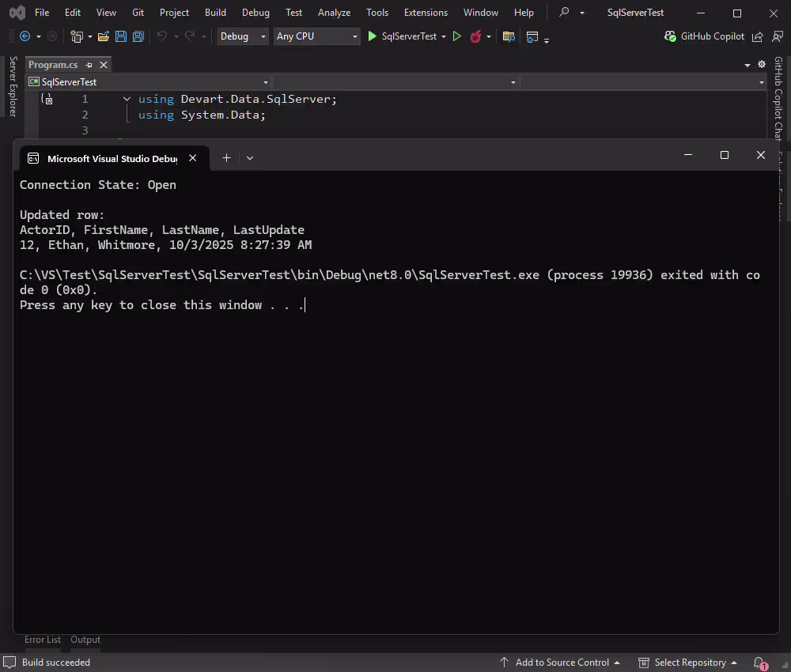Switch to the Output tab
Screen dimensions: 791x672
pos(85,640)
